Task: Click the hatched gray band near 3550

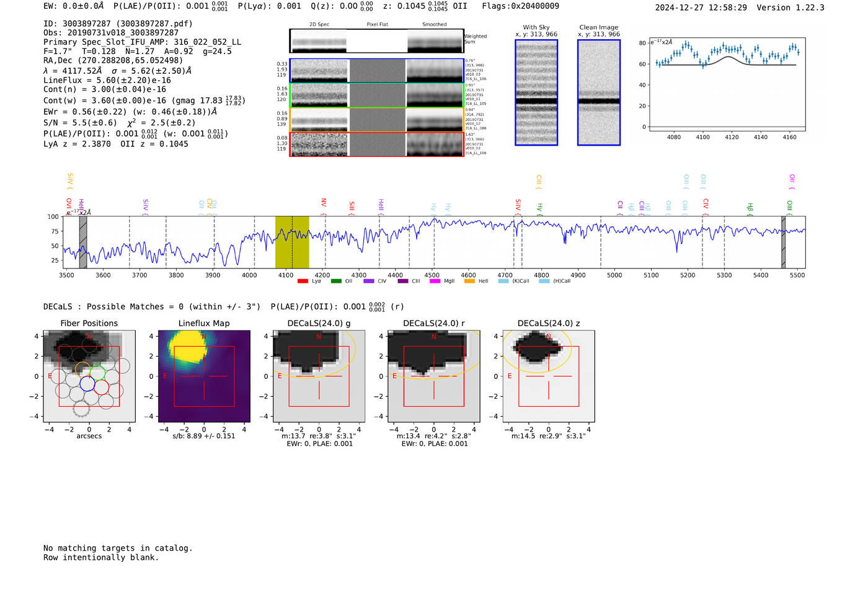Action: tap(83, 242)
